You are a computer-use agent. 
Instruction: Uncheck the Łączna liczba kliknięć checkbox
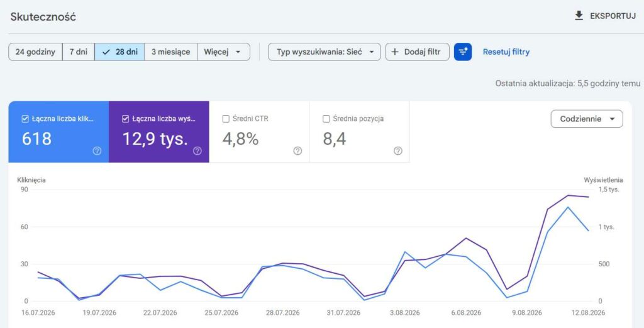[x=25, y=119]
